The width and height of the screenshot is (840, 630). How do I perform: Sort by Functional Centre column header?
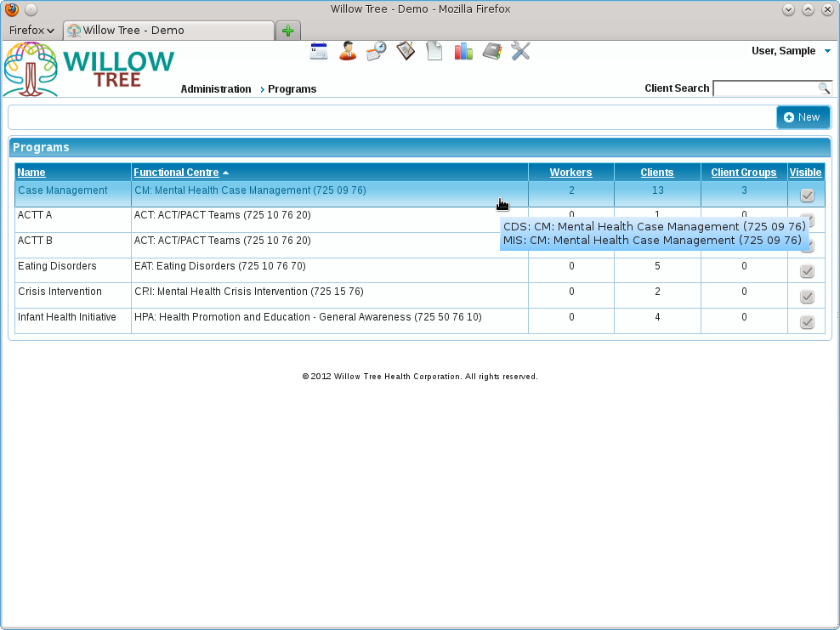click(176, 173)
